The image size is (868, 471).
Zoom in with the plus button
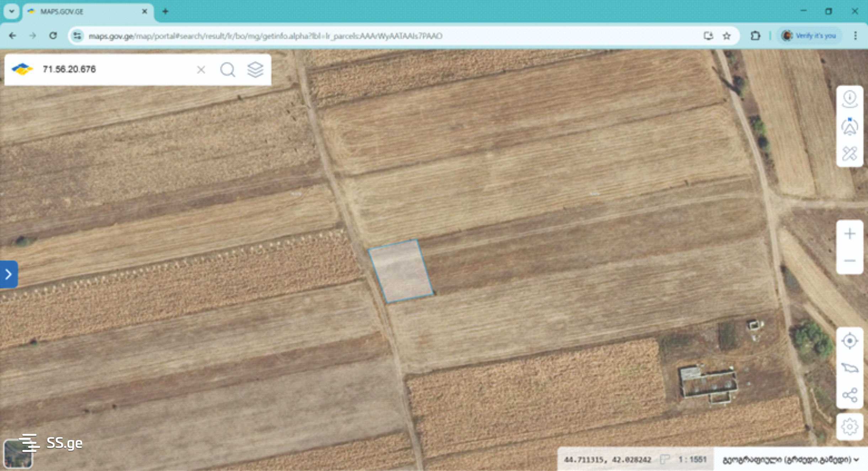[x=850, y=234]
